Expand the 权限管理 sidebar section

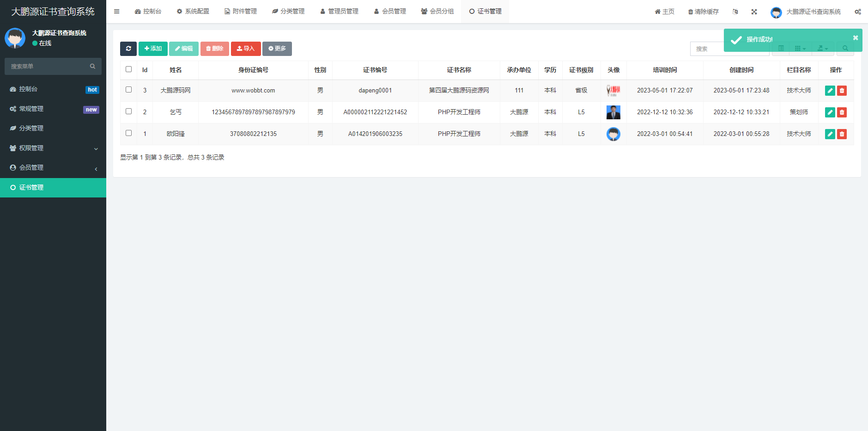tap(53, 148)
